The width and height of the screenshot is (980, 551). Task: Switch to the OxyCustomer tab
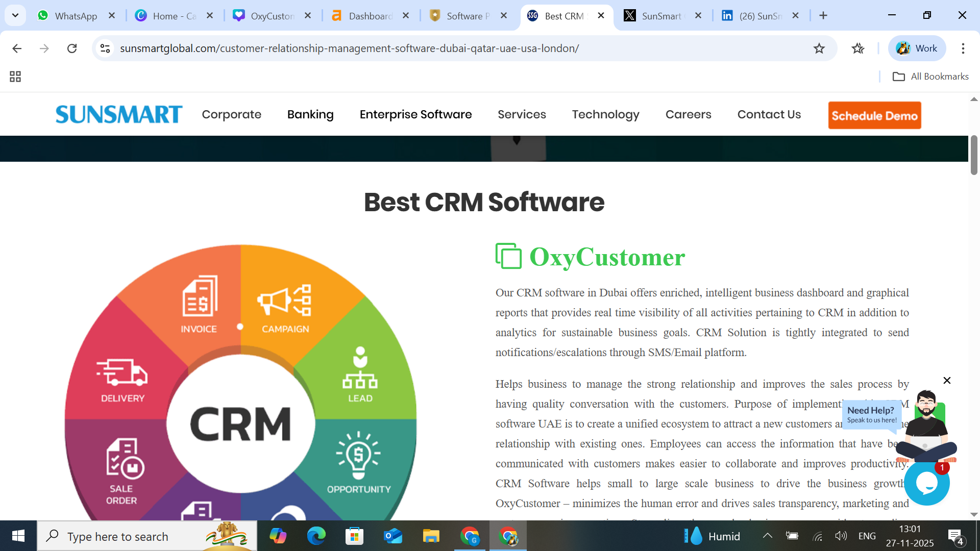click(x=273, y=16)
